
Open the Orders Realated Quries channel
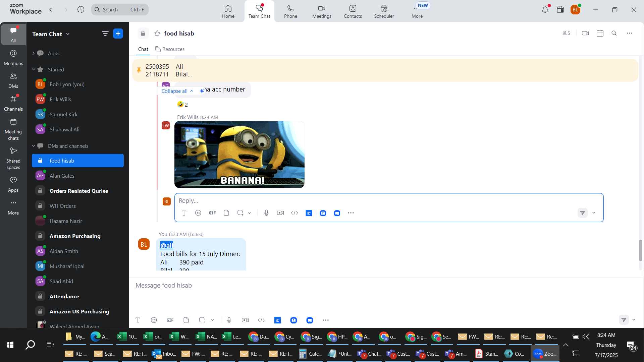coord(78,191)
